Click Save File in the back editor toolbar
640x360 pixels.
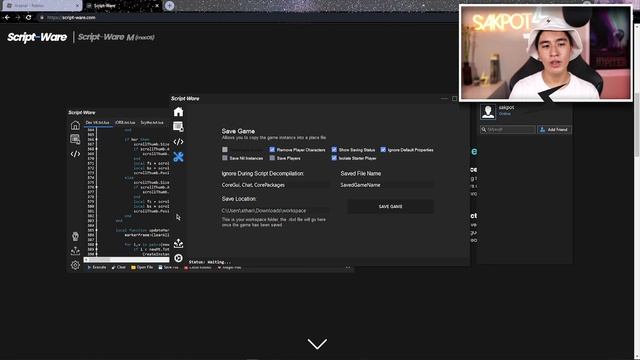[169, 267]
